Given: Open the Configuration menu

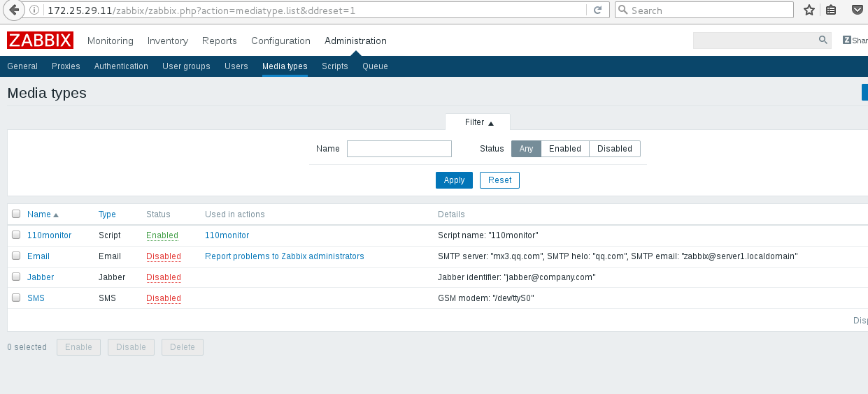Looking at the screenshot, I should pyautogui.click(x=280, y=41).
